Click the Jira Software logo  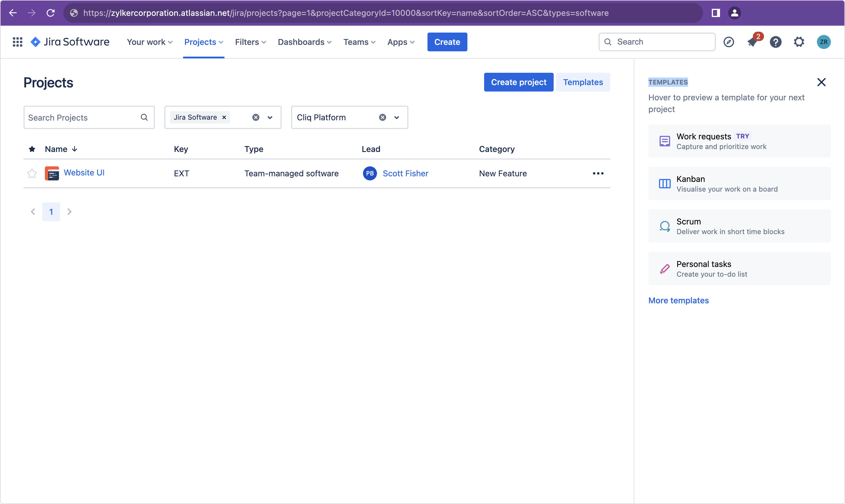[x=70, y=42]
